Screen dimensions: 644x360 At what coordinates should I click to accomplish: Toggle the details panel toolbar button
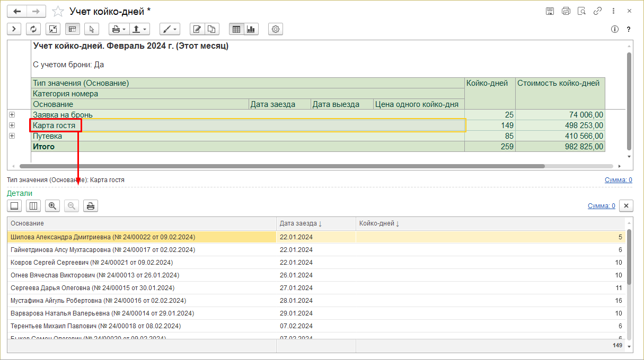72,29
